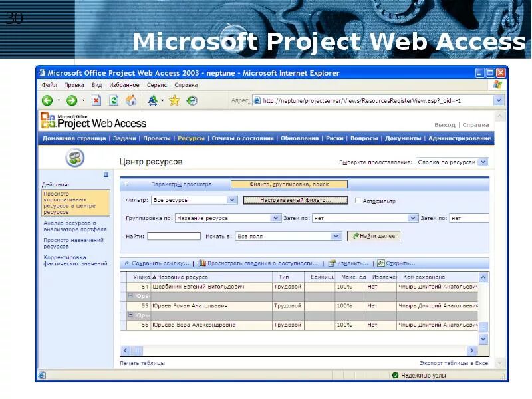Click the Internet Explorer window title icon

coord(42,73)
